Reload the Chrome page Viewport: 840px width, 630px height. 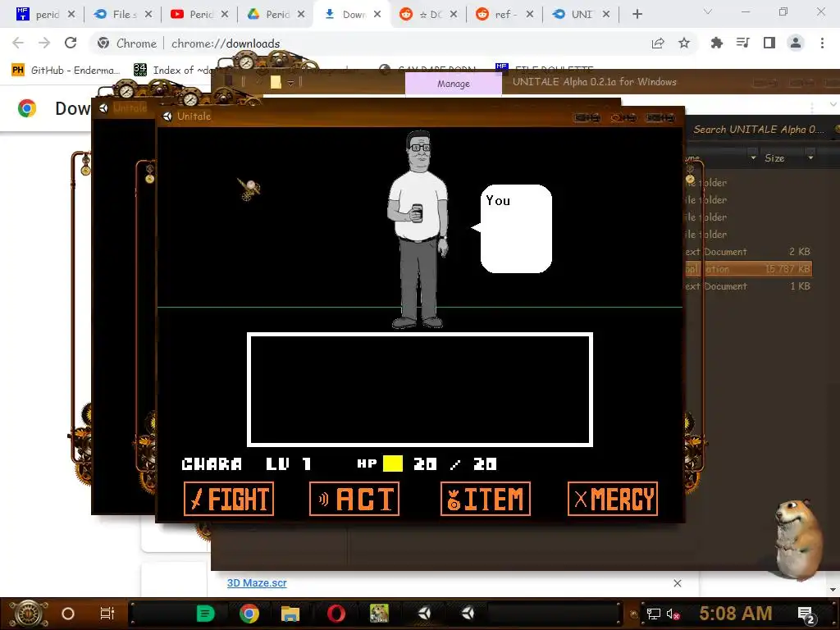(x=71, y=43)
